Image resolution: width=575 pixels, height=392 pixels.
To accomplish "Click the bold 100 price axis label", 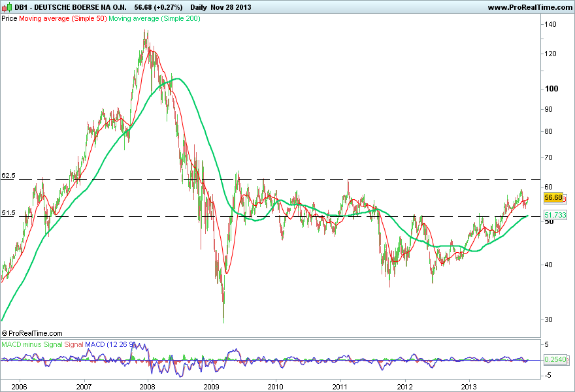I will [x=551, y=89].
